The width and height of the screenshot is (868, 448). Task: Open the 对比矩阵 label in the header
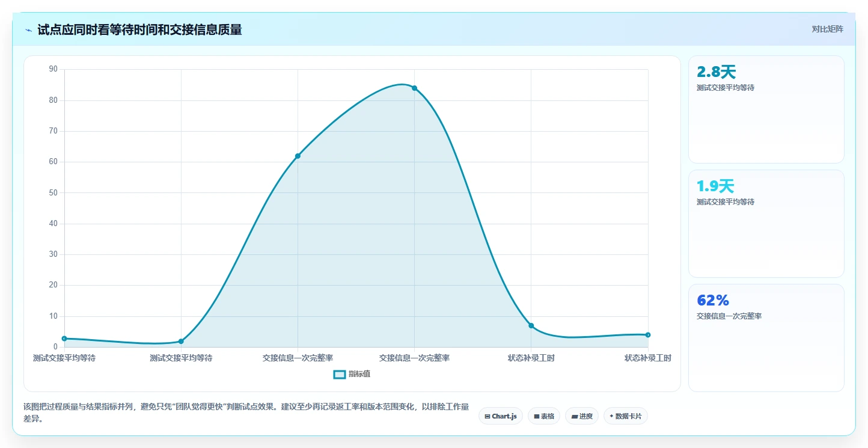coord(828,29)
